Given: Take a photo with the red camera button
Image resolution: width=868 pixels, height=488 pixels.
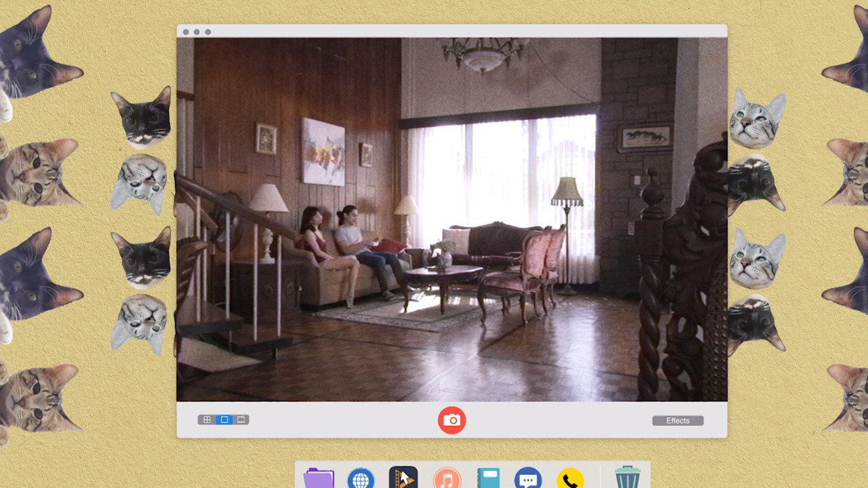Looking at the screenshot, I should pos(452,420).
